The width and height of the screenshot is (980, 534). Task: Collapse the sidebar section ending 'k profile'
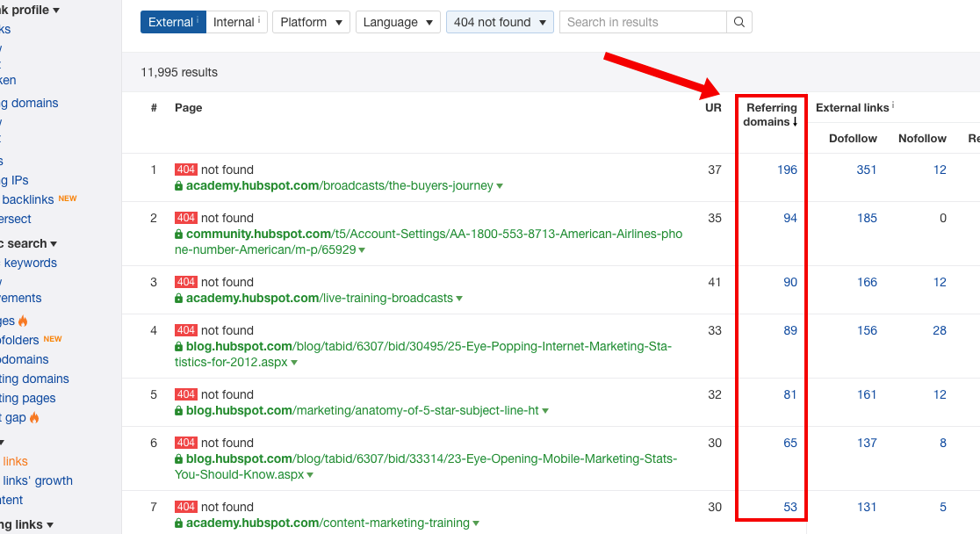30,10
